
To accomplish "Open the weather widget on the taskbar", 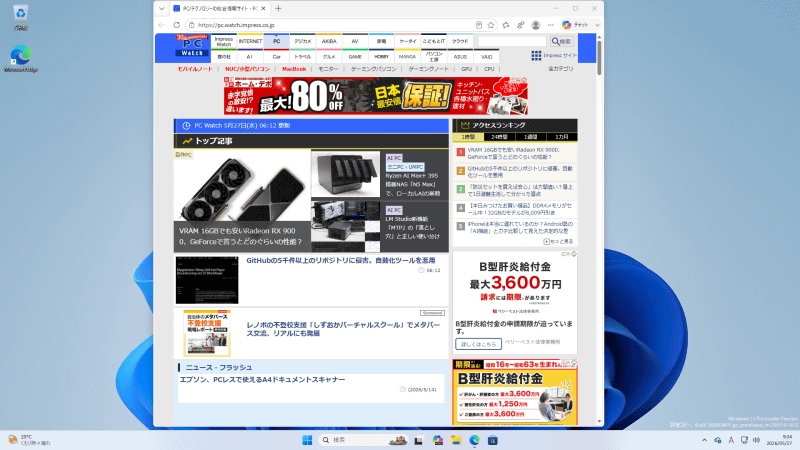I will (30, 440).
